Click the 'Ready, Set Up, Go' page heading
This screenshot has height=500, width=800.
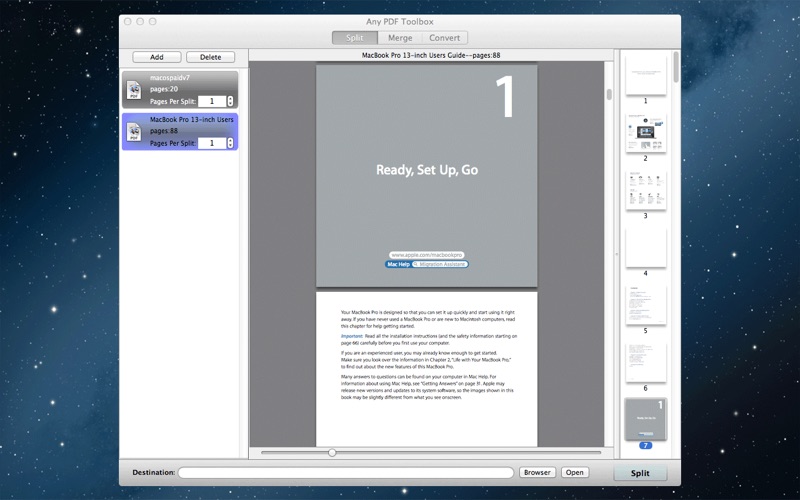[x=427, y=170]
